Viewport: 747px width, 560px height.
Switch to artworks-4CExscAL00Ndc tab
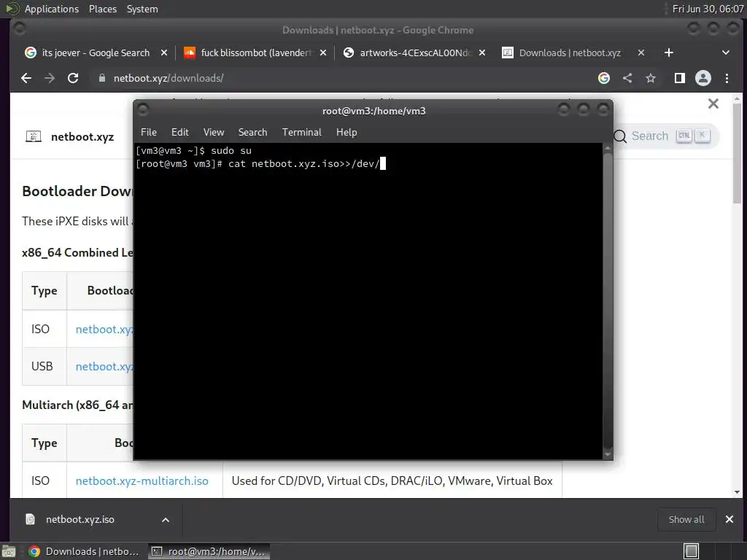coord(414,52)
